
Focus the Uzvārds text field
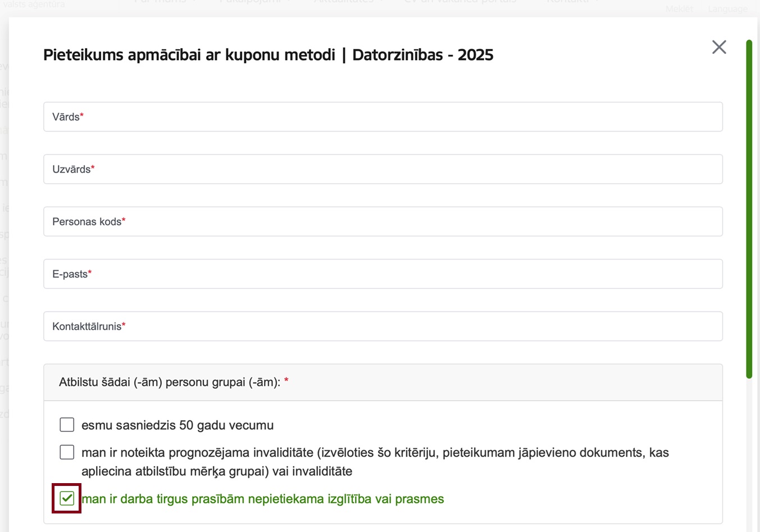[x=383, y=169]
